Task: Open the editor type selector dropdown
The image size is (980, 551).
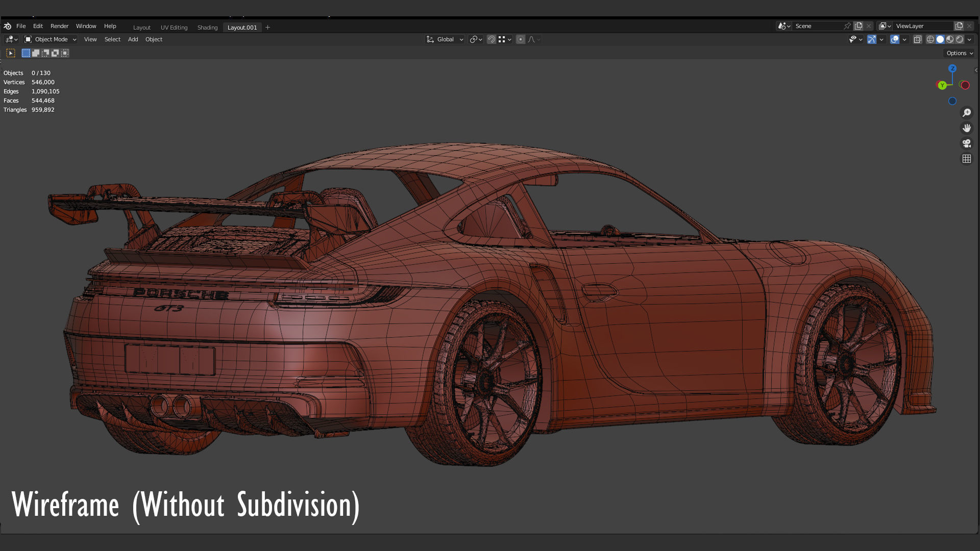Action: coord(11,39)
